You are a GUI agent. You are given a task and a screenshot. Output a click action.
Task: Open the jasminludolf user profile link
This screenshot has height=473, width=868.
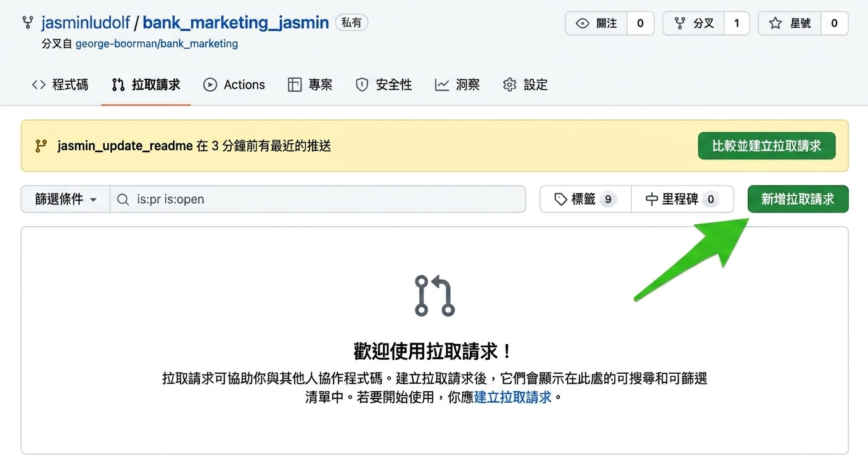[86, 23]
